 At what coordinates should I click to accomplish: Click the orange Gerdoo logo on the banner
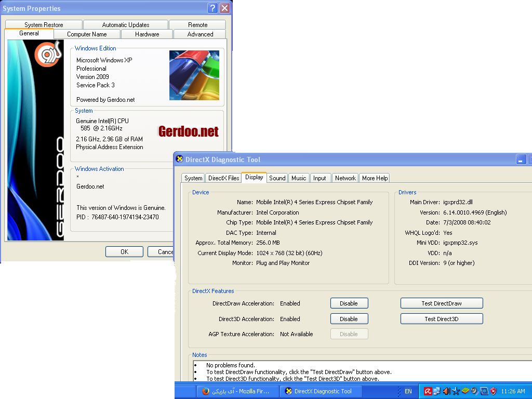49,54
